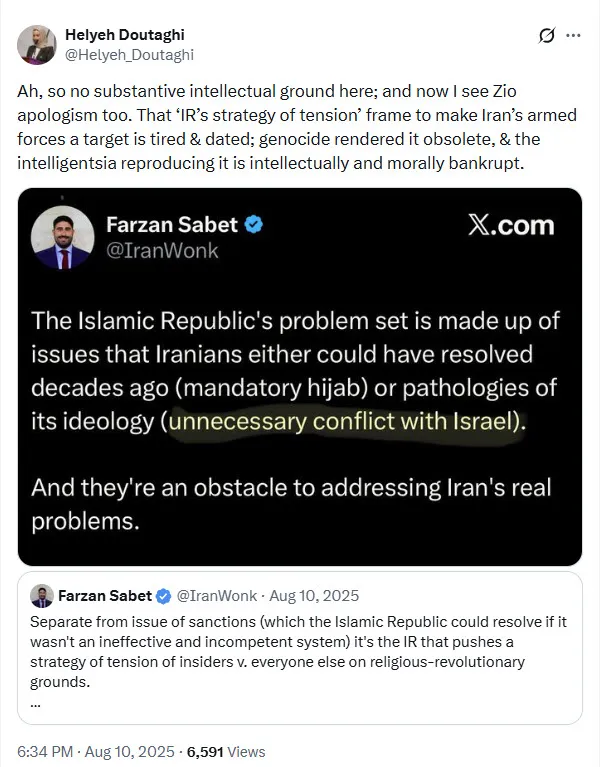Open the three-dot more options menu
The width and height of the screenshot is (616, 767).
(x=573, y=36)
